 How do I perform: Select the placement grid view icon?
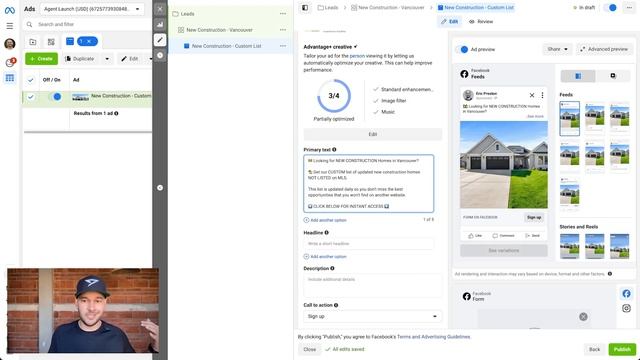(x=578, y=76)
